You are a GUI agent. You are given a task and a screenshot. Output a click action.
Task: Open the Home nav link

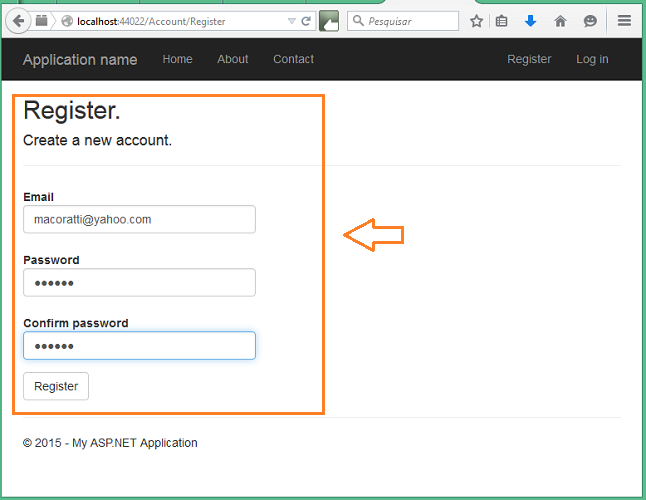(177, 59)
